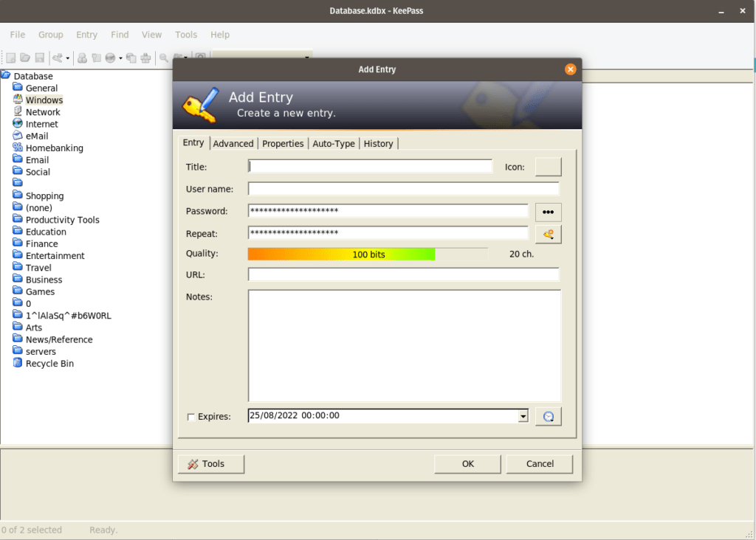The width and height of the screenshot is (756, 540).
Task: Select the Finance group
Action: pyautogui.click(x=41, y=244)
